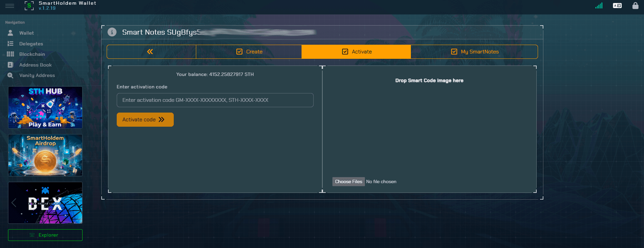The image size is (644, 248).
Task: Go back using the double-chevron tab
Action: tap(151, 52)
